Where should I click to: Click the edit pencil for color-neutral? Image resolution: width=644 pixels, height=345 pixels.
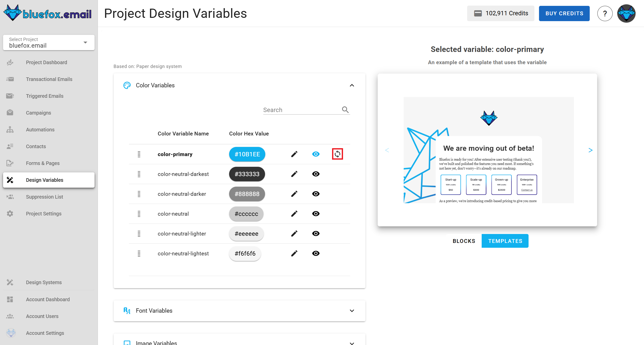click(294, 214)
